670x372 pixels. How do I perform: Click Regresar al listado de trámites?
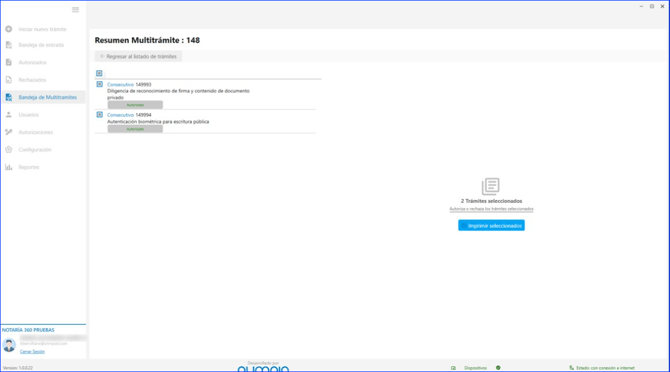[138, 56]
